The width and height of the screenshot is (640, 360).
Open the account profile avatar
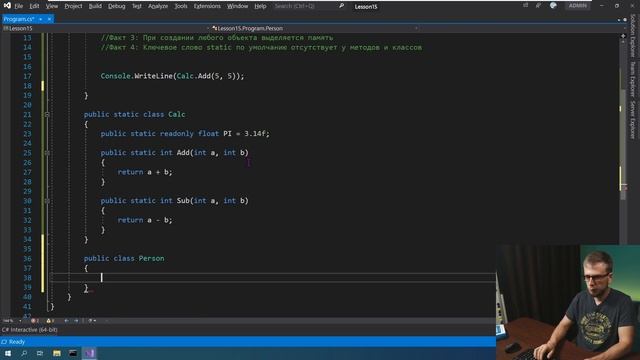click(x=553, y=6)
